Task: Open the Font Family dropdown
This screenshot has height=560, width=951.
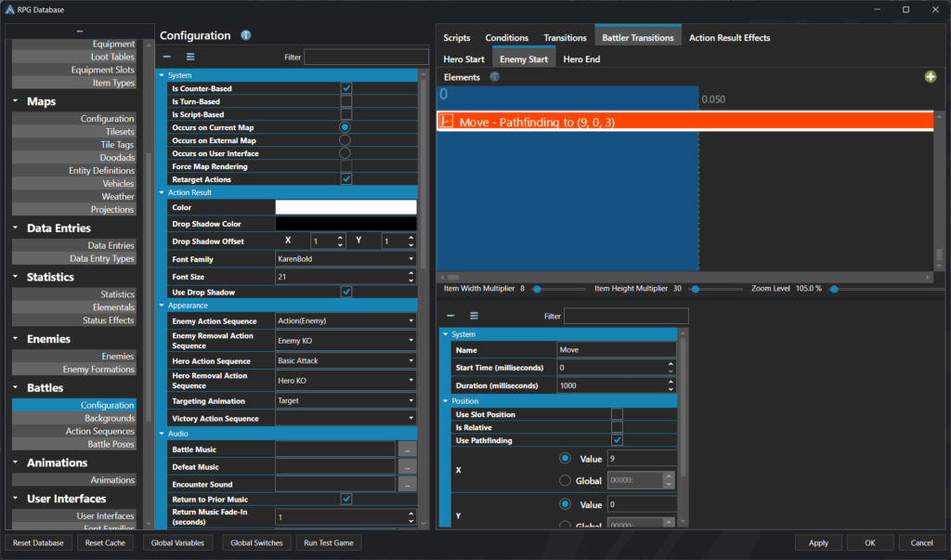Action: pyautogui.click(x=345, y=258)
